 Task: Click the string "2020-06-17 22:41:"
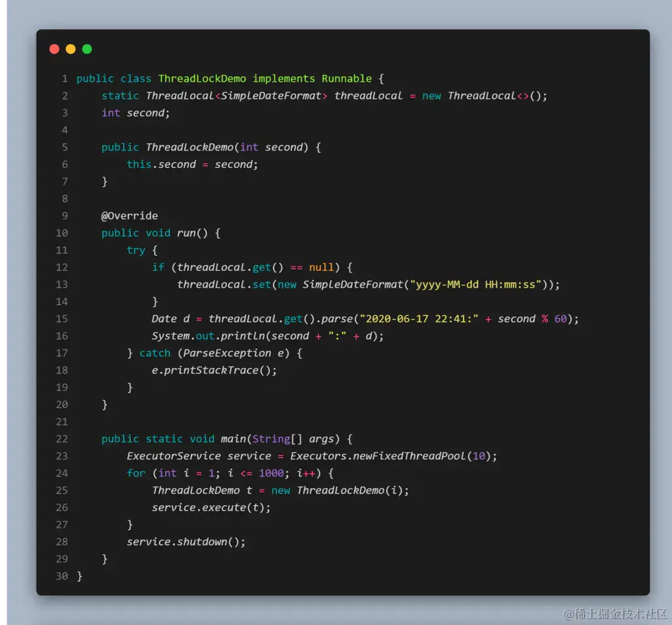[x=419, y=319]
